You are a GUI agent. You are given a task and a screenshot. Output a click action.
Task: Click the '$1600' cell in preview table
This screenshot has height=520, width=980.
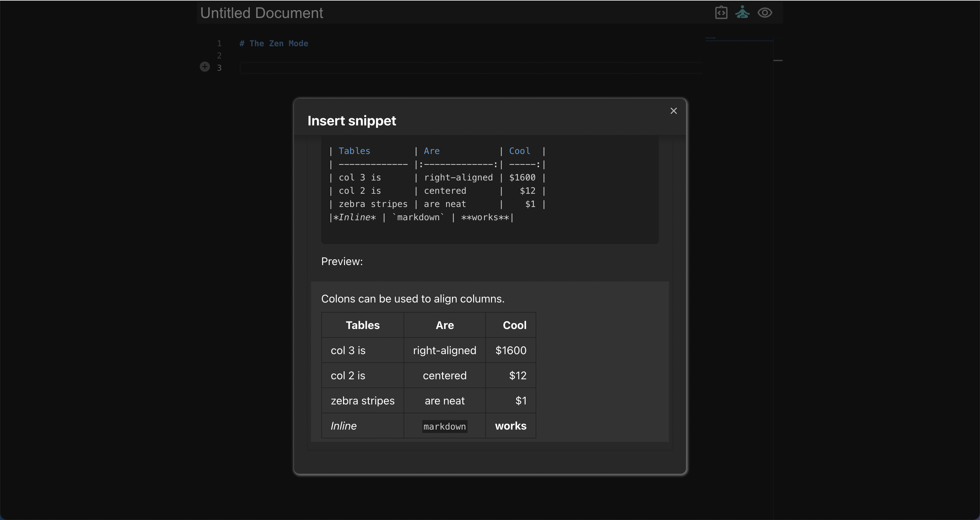tap(510, 350)
